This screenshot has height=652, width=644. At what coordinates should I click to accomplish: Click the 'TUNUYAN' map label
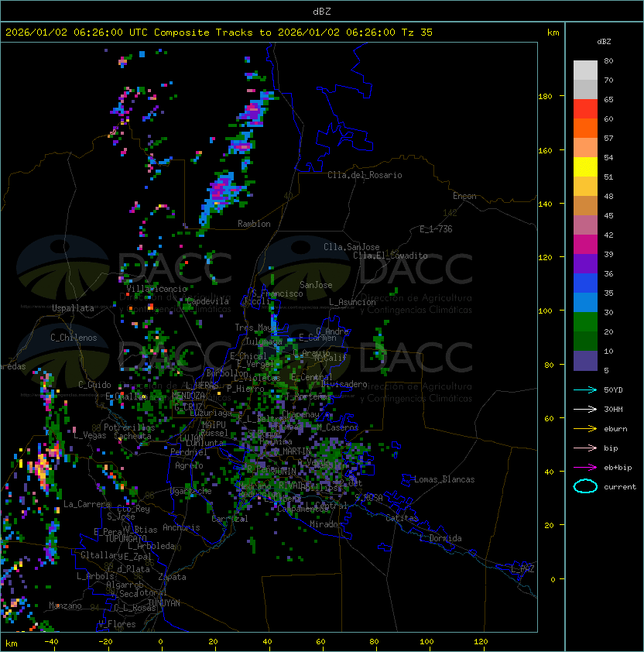pyautogui.click(x=164, y=602)
